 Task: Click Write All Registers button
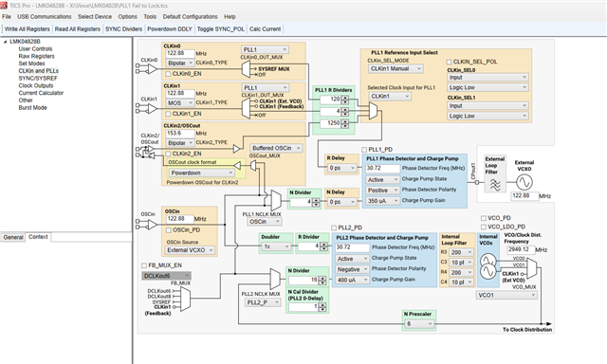28,29
